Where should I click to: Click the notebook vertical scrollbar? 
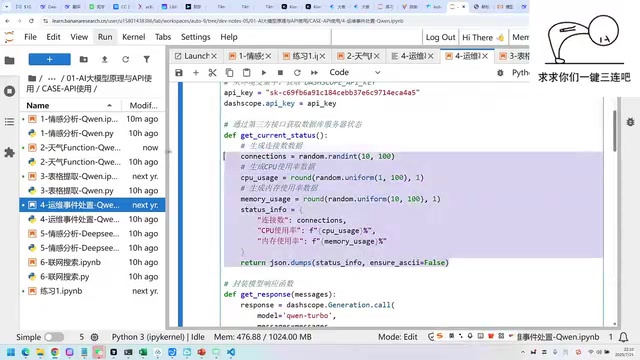615,131
